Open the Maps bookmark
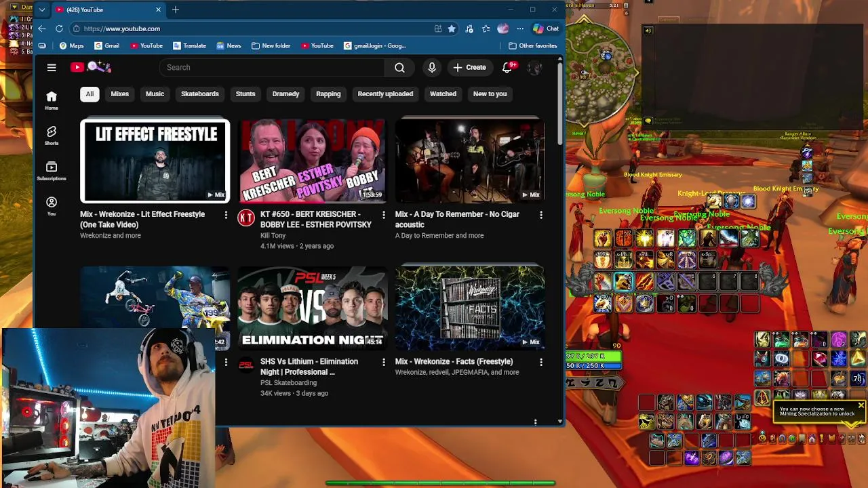Viewport: 868px width, 488px height. point(71,45)
